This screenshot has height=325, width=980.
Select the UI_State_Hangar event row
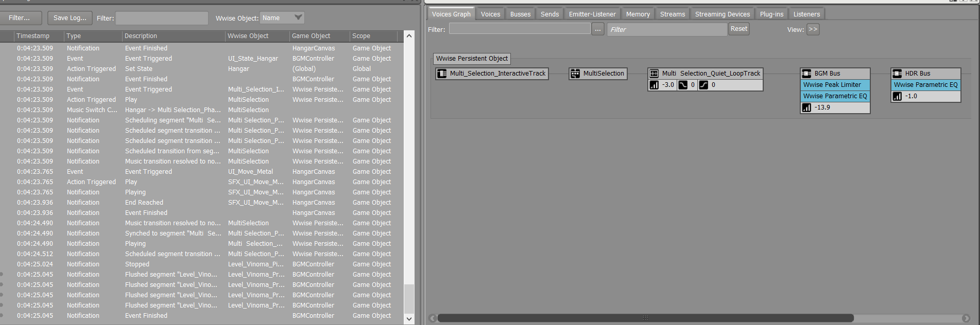(202, 59)
